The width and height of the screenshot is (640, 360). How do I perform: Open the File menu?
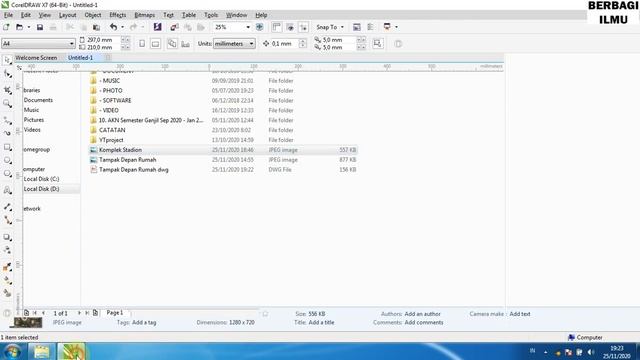point(8,15)
